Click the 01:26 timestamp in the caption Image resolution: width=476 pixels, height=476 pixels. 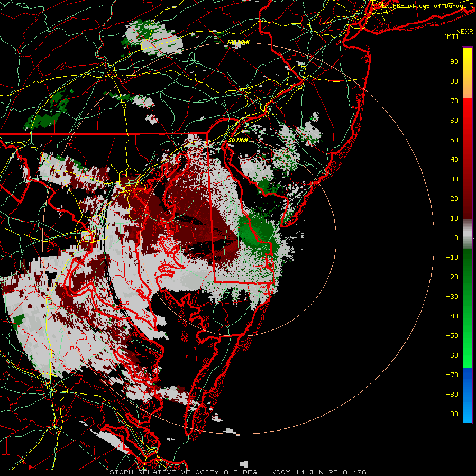click(x=354, y=472)
